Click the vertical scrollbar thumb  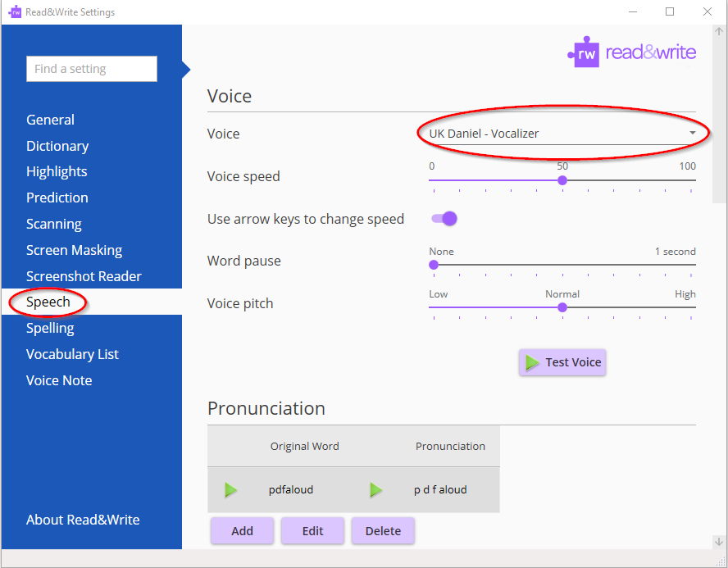(x=719, y=120)
